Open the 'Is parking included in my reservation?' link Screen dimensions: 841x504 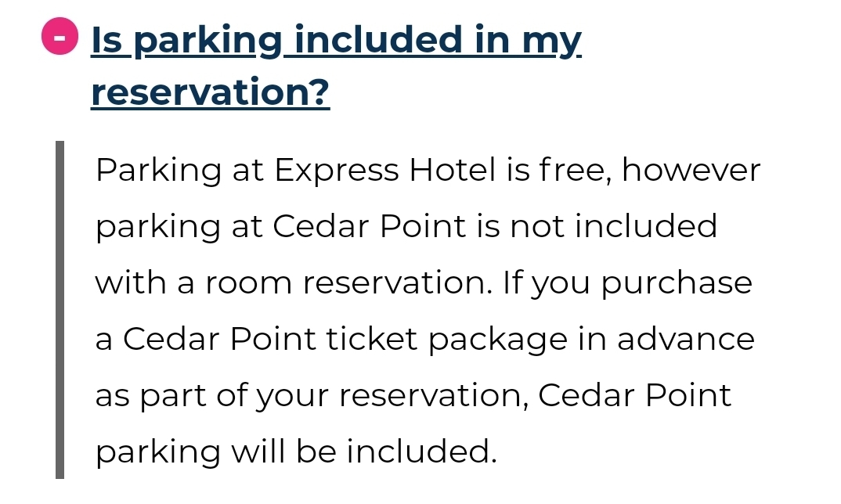(x=336, y=66)
